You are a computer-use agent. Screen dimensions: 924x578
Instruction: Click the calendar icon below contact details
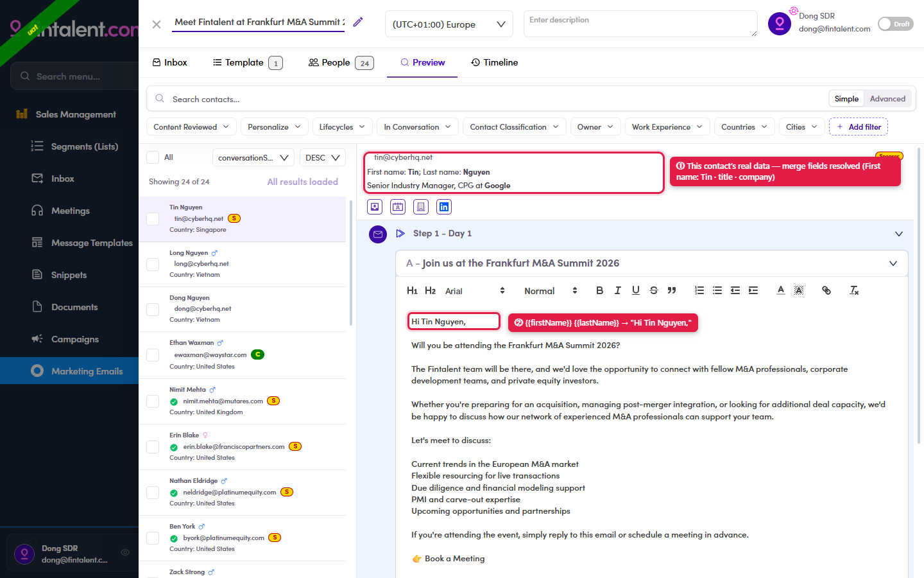point(398,207)
